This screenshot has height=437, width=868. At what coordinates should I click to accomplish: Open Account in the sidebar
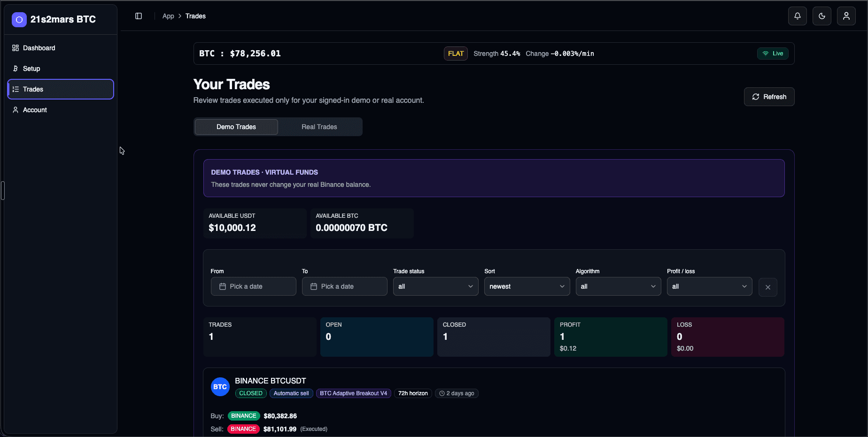tap(61, 110)
